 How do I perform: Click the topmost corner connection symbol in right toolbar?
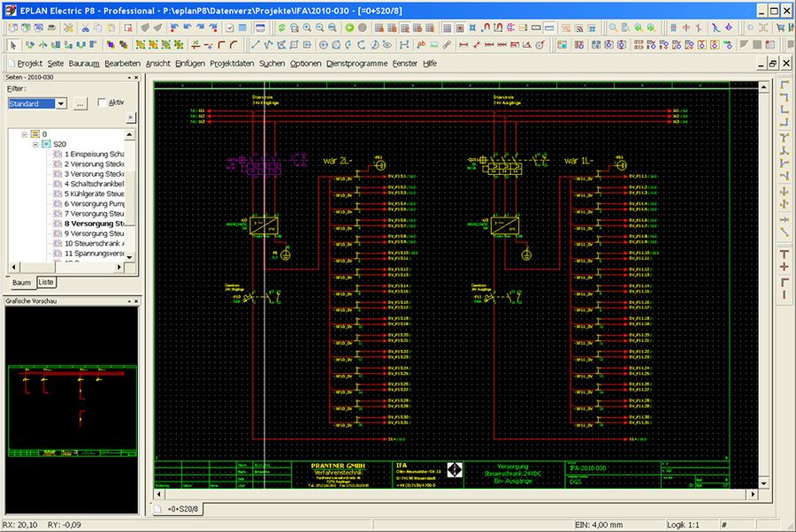(785, 85)
